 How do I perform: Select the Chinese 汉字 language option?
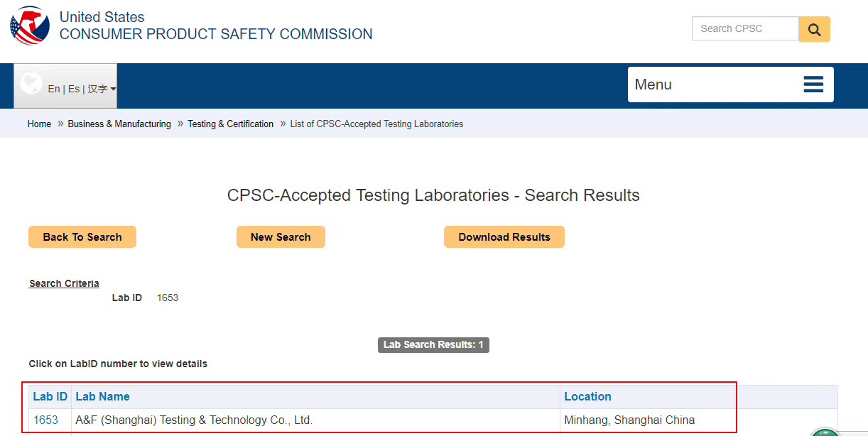click(x=97, y=89)
